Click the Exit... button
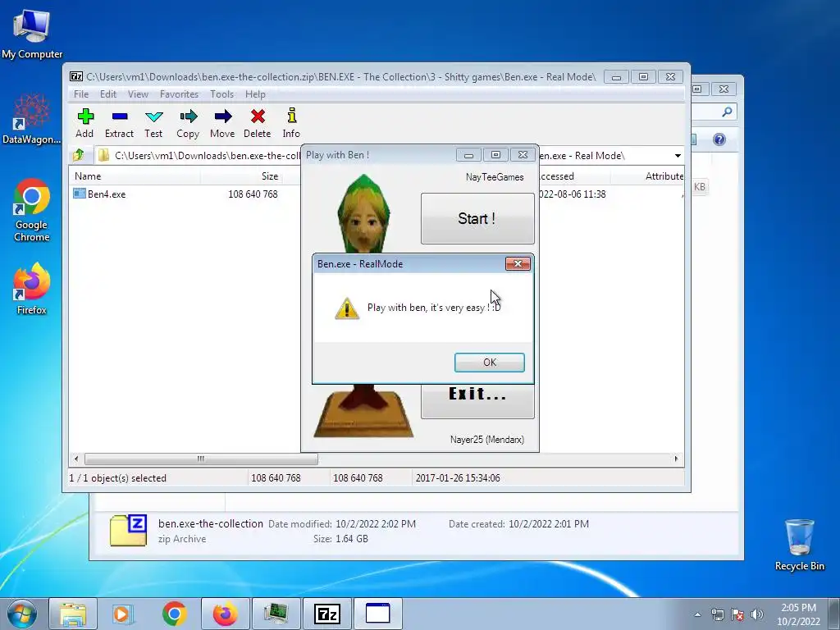Viewport: 840px width, 630px height. 477,400
